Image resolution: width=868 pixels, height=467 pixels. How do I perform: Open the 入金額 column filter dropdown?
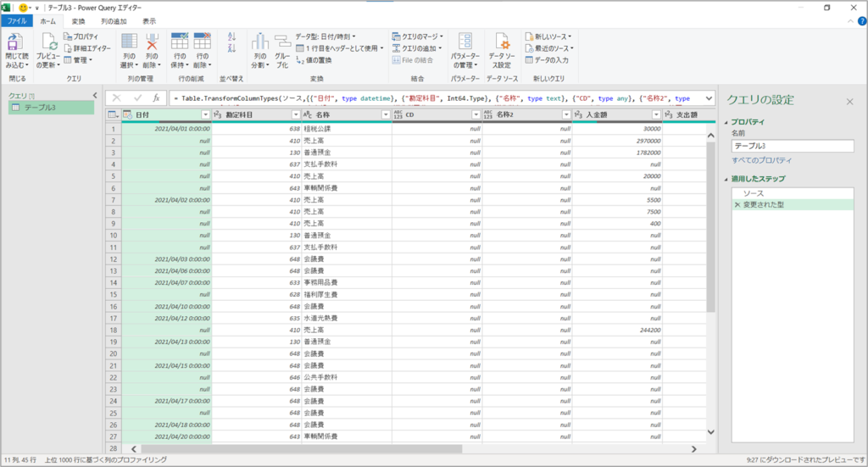coord(656,114)
